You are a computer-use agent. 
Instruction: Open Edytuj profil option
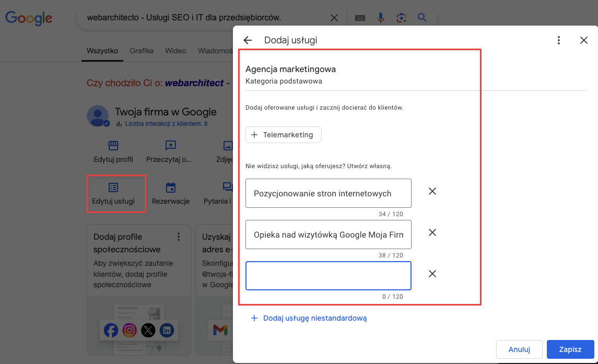click(x=113, y=152)
